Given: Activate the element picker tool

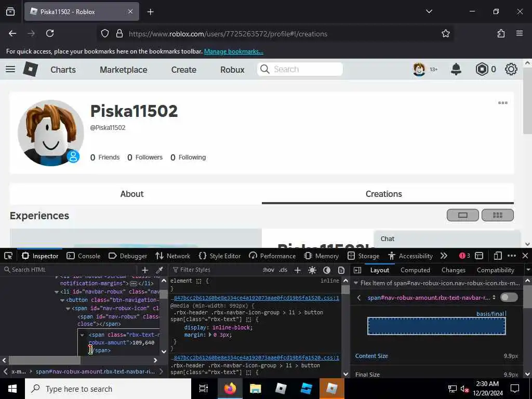Looking at the screenshot, I should [x=8, y=256].
